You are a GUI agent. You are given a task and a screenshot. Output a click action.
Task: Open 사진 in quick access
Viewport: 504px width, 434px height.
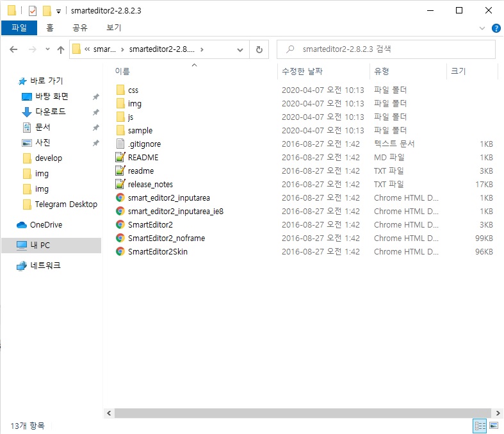43,142
